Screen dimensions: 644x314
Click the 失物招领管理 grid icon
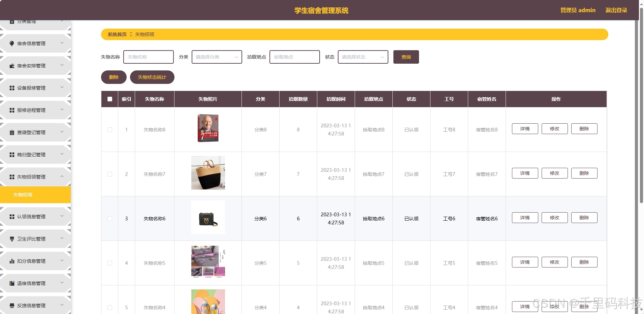pyautogui.click(x=12, y=177)
